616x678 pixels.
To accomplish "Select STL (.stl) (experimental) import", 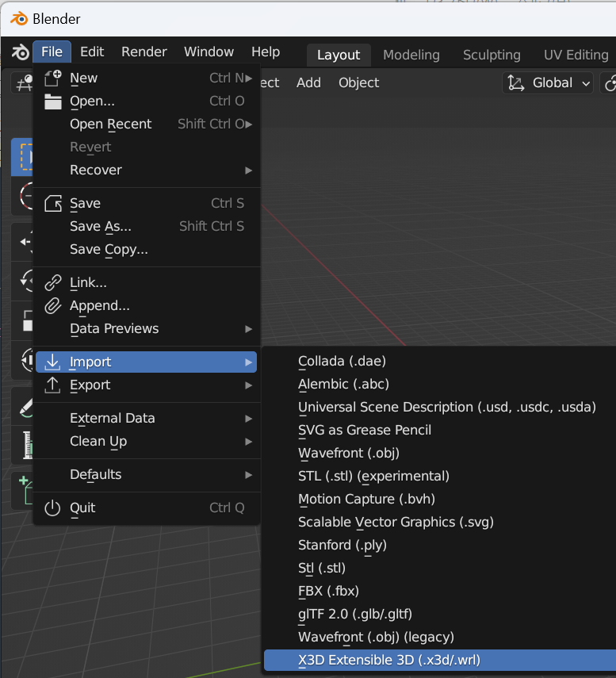I will click(x=440, y=476).
